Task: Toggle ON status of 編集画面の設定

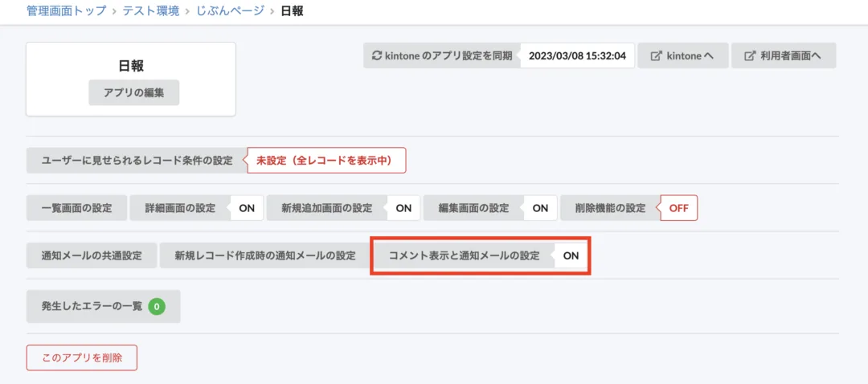Action: (540, 208)
